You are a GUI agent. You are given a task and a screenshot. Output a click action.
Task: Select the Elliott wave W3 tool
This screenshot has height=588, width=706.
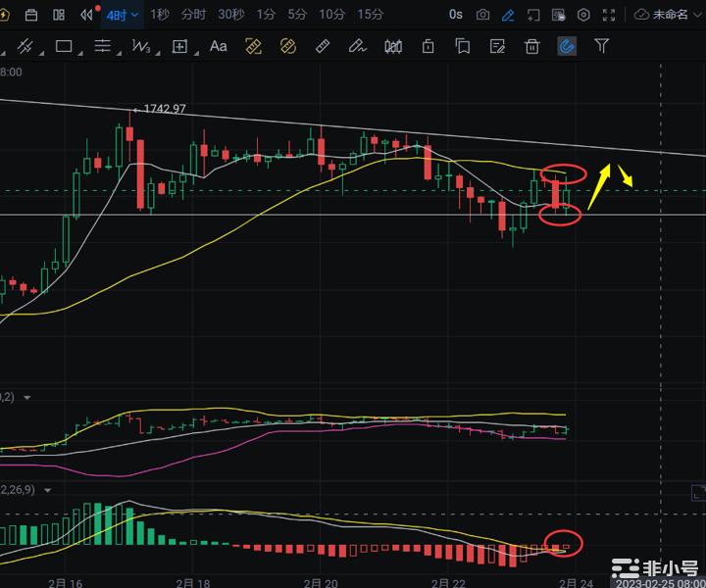tap(140, 46)
